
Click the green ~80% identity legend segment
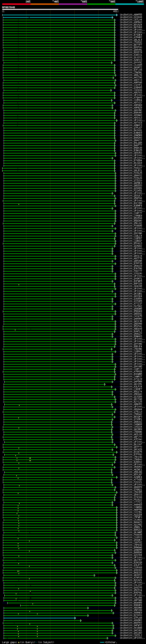click(x=101, y=4)
